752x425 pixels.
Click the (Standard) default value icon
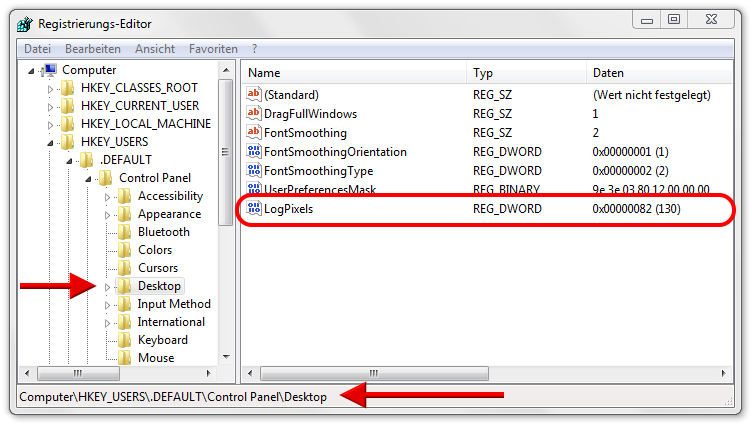253,95
